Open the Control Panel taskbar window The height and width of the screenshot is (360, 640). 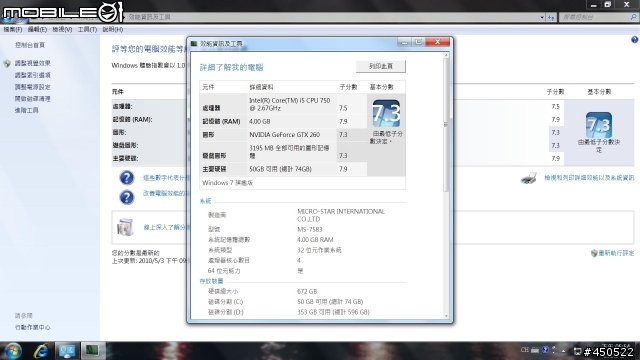click(67, 351)
